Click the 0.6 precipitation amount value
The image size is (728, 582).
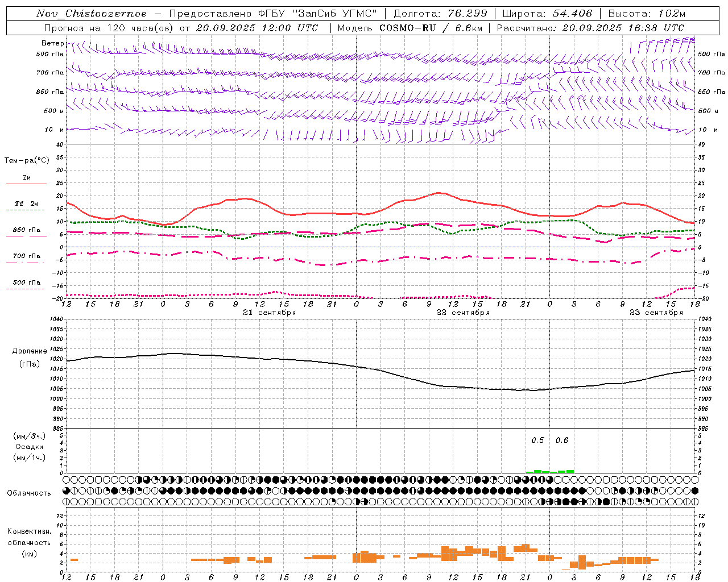(562, 440)
